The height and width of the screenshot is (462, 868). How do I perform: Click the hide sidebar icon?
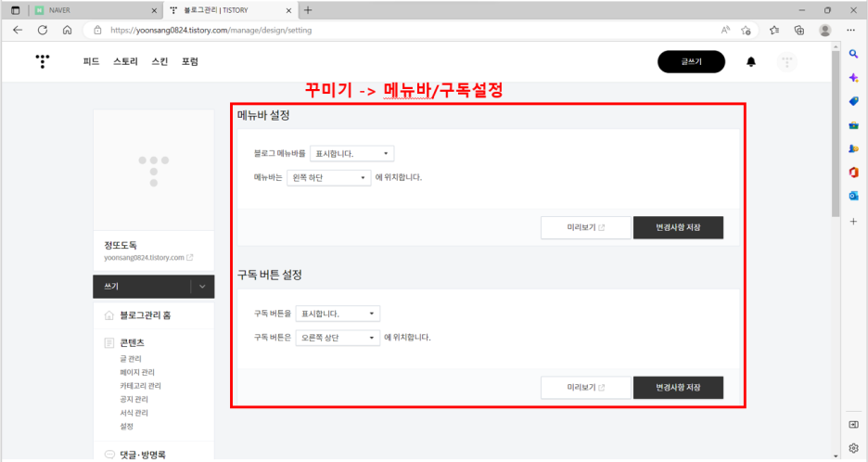[853, 424]
